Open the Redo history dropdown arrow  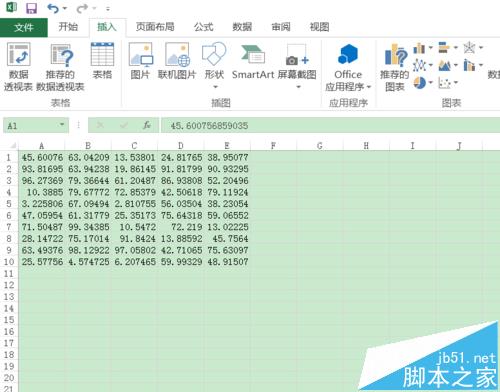[x=94, y=8]
